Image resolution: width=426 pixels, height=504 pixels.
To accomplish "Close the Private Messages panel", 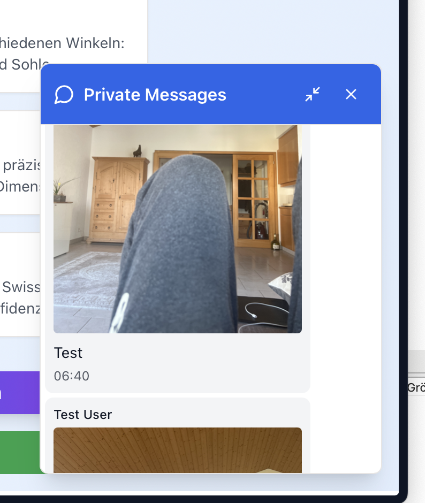I will (x=351, y=95).
